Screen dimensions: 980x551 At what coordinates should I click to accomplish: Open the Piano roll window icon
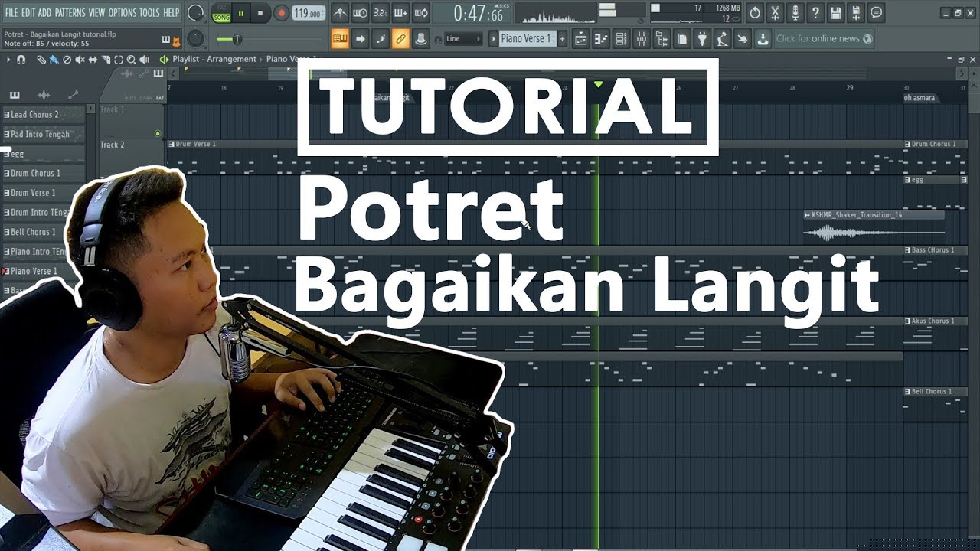coord(601,39)
